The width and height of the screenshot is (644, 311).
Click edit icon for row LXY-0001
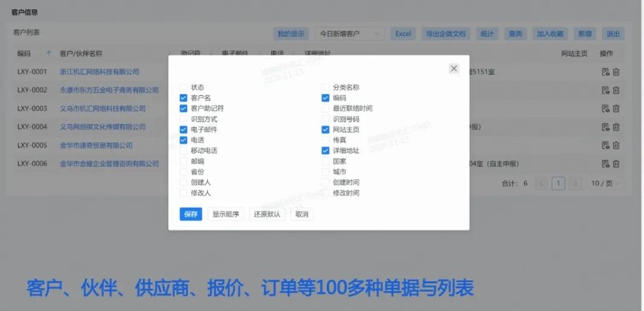point(605,72)
